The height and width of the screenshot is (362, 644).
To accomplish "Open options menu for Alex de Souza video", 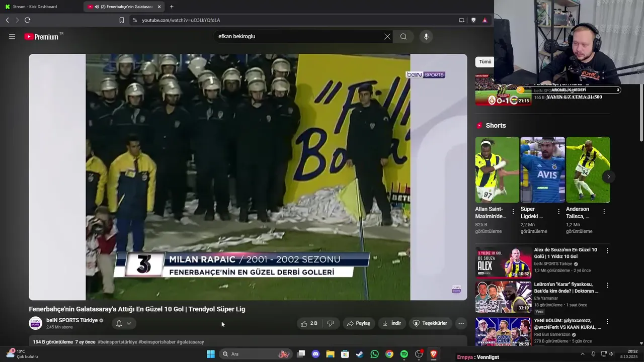I will [607, 250].
